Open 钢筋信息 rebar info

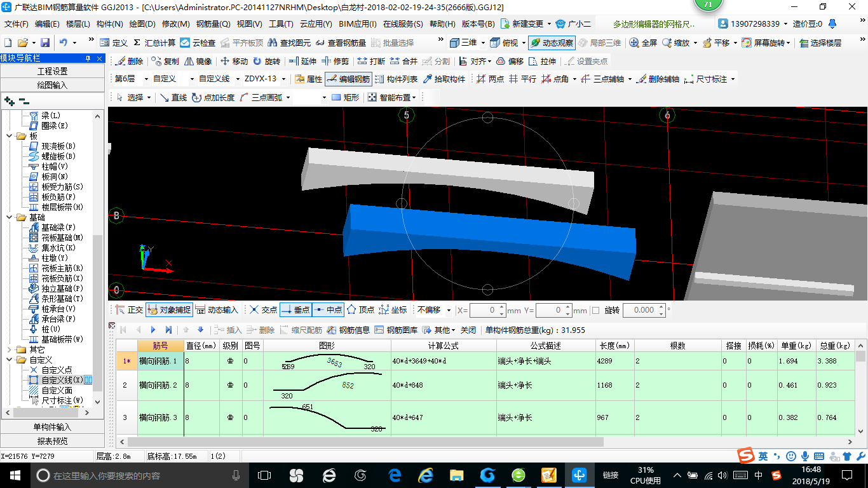coord(348,330)
